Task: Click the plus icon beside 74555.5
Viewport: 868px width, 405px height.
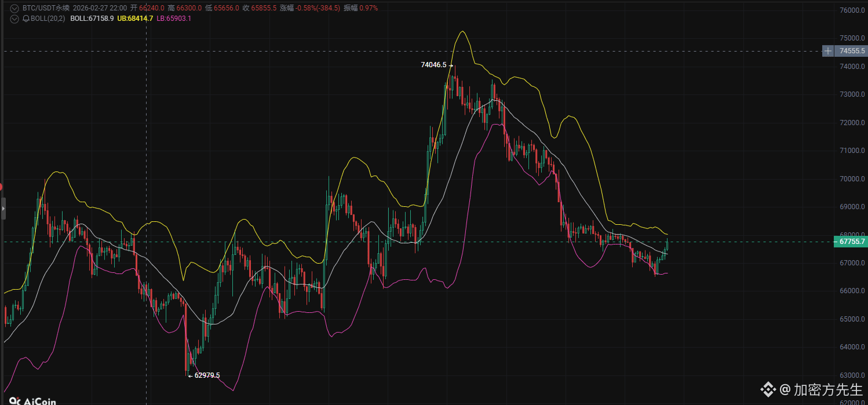Action: tap(829, 51)
